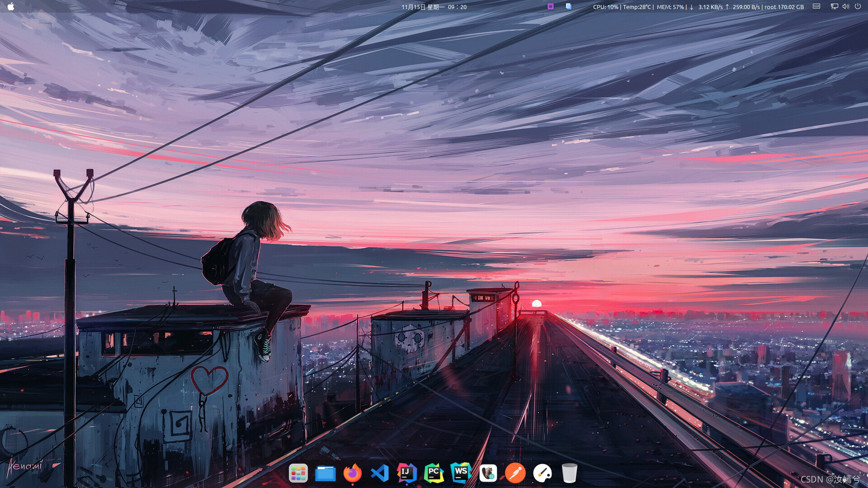Viewport: 868px width, 488px height.
Task: Open the paint palette app in the dock
Action: click(x=542, y=473)
